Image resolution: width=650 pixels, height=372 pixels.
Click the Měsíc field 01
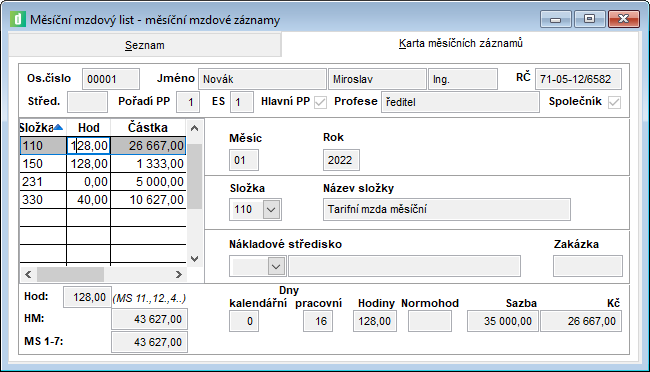click(244, 160)
